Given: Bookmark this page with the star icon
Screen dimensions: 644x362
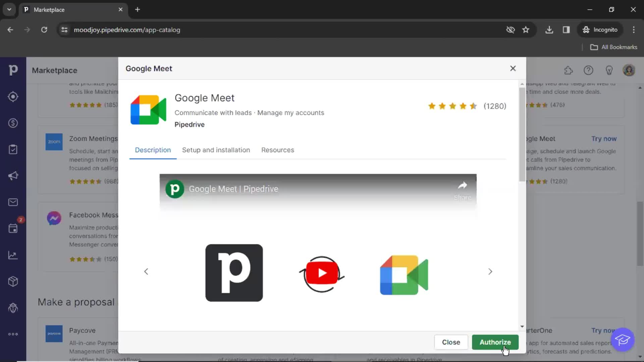Looking at the screenshot, I should (x=526, y=30).
